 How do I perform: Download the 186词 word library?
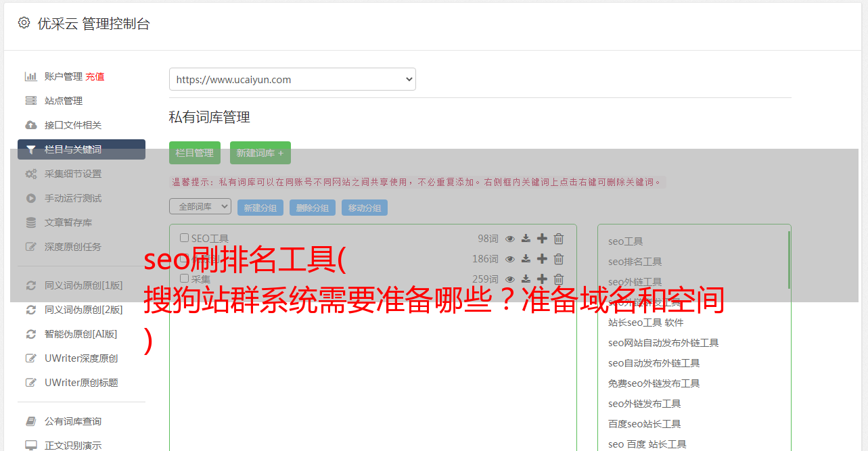[x=526, y=259]
